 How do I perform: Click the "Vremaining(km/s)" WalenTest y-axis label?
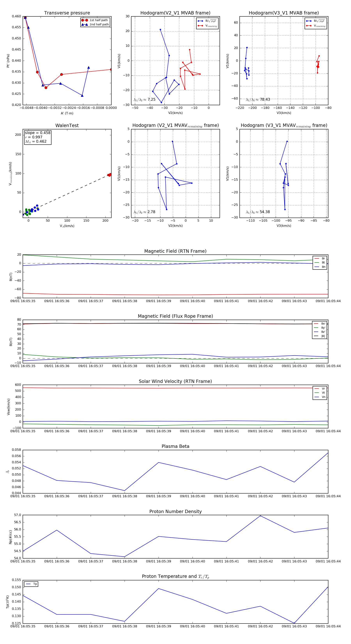10,173
